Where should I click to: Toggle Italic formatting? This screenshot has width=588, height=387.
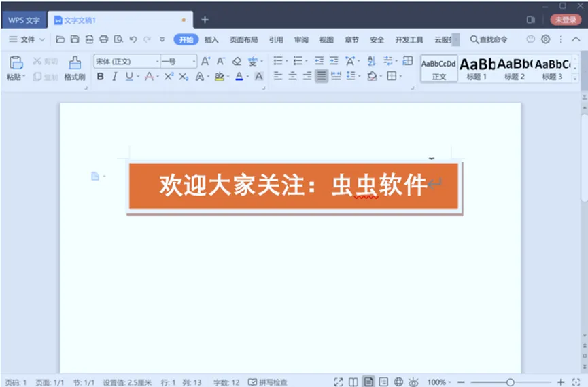pyautogui.click(x=115, y=77)
